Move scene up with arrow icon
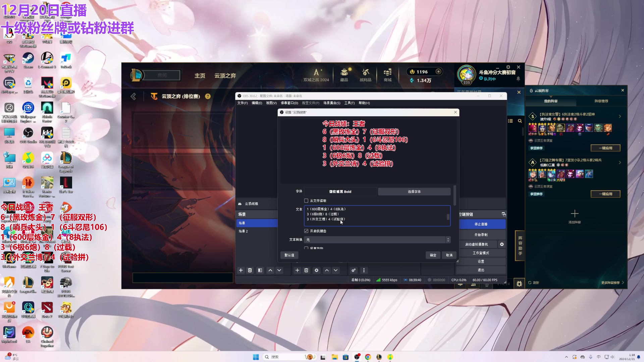Image resolution: width=644 pixels, height=362 pixels. [x=270, y=270]
